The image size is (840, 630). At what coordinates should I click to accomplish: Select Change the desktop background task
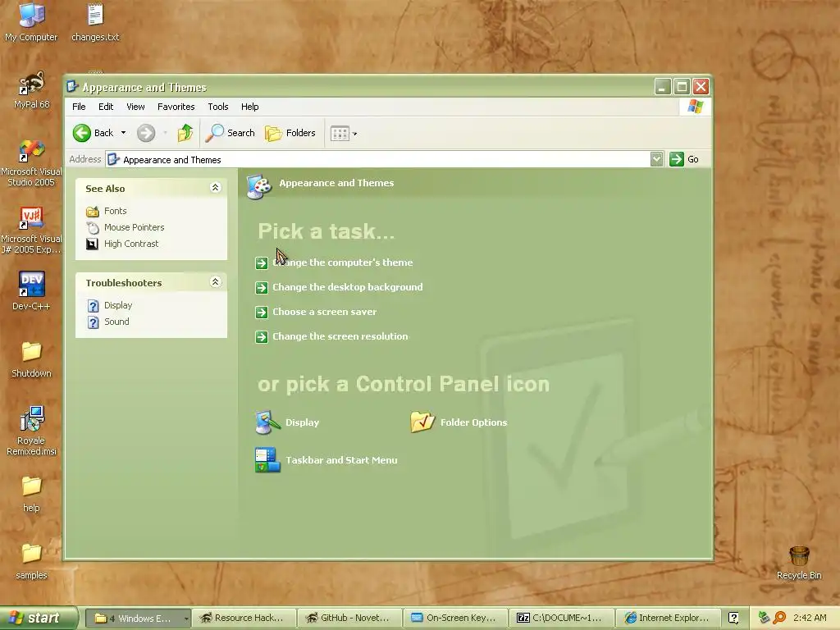point(348,287)
